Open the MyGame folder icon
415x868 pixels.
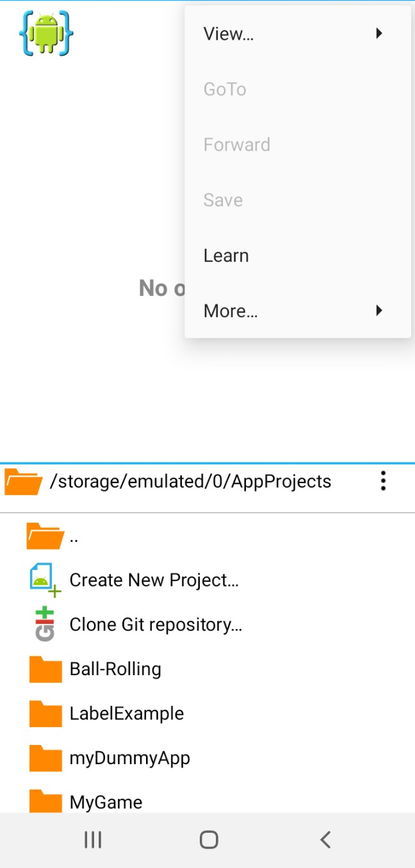(x=44, y=801)
